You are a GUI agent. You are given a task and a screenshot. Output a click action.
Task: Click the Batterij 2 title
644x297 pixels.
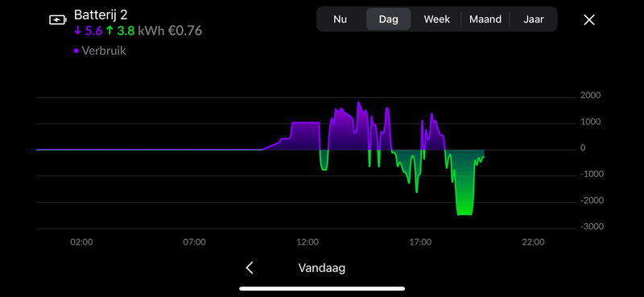[101, 14]
